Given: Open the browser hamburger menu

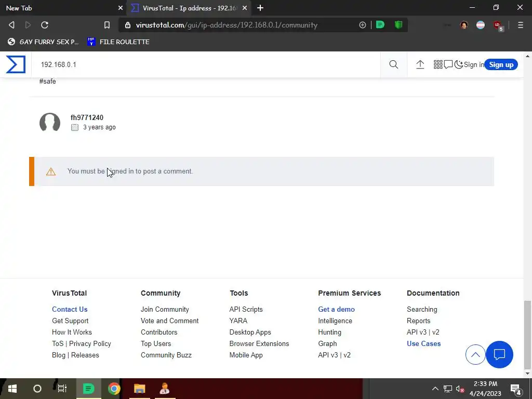Looking at the screenshot, I should click(520, 25).
